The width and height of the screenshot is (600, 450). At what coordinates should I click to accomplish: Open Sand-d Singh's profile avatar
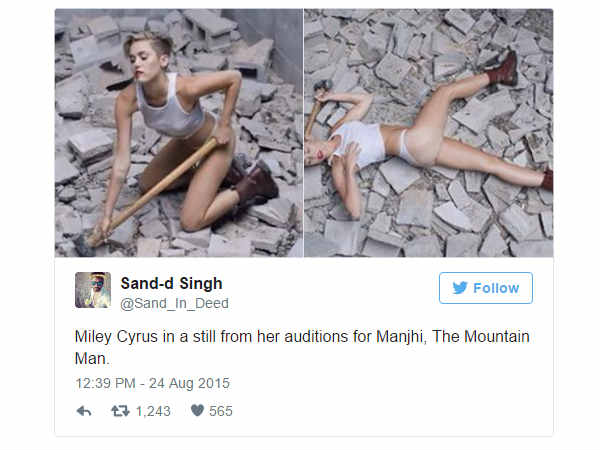coord(92,290)
